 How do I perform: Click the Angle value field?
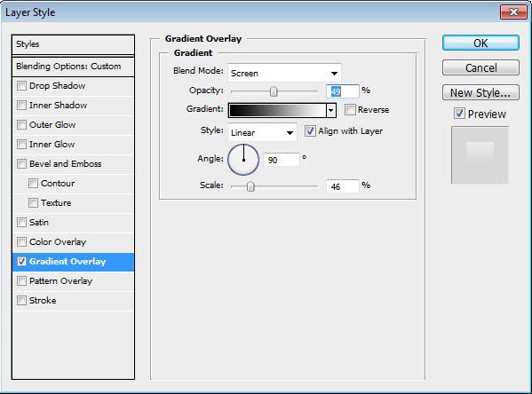[x=282, y=160]
